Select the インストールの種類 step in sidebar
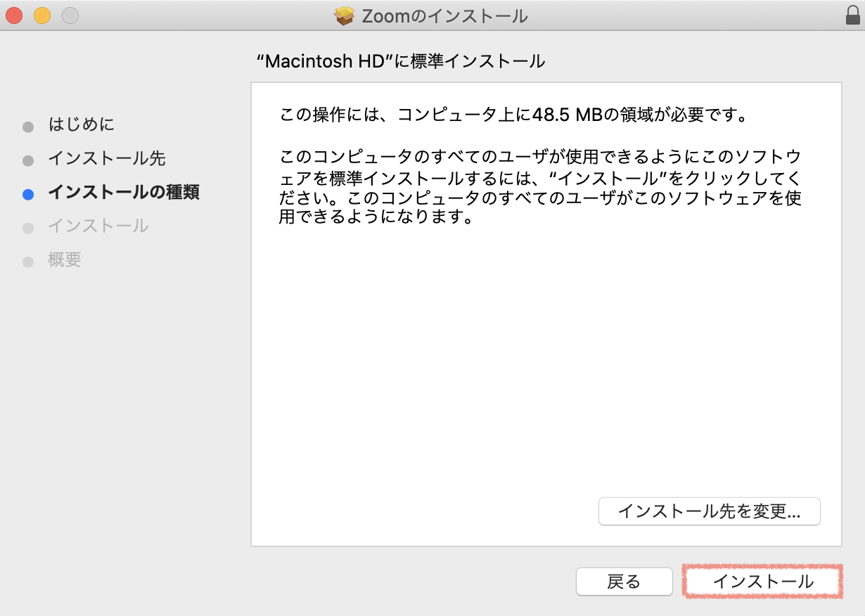Image resolution: width=865 pixels, height=616 pixels. coord(124,192)
